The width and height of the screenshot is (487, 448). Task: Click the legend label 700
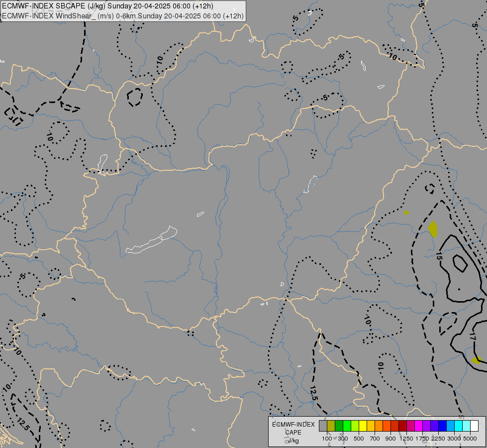pos(375,439)
